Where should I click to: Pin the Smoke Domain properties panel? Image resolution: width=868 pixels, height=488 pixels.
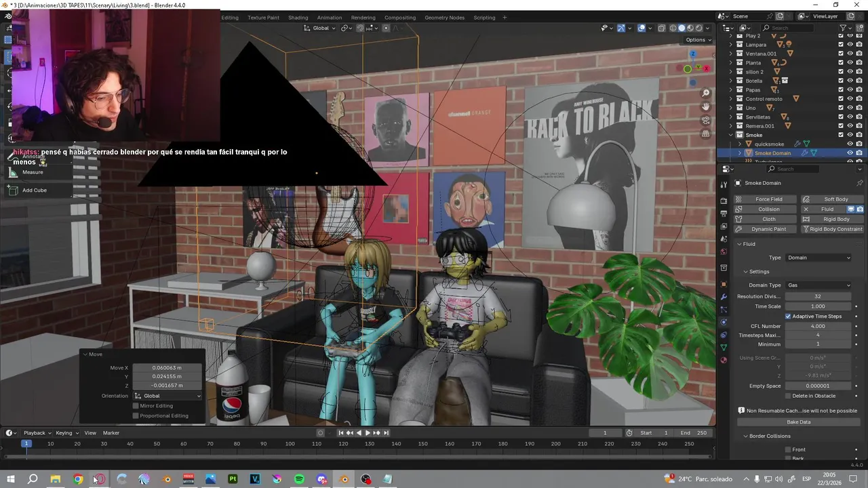click(x=860, y=183)
